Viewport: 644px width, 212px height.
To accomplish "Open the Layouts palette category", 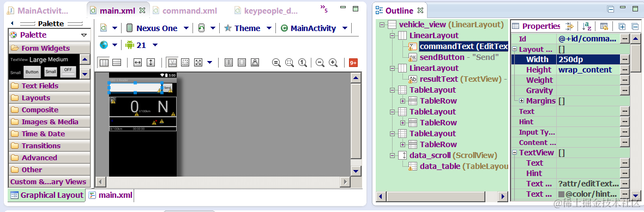I will click(x=49, y=98).
